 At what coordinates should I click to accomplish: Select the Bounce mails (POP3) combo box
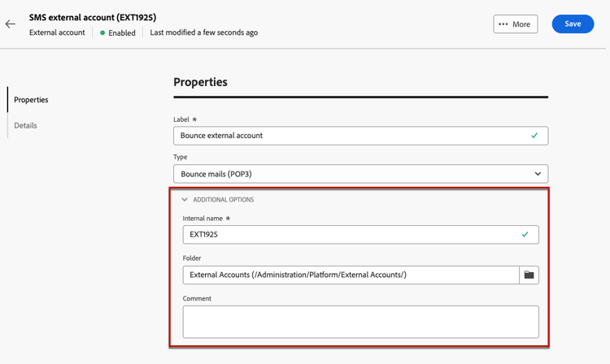(x=360, y=174)
